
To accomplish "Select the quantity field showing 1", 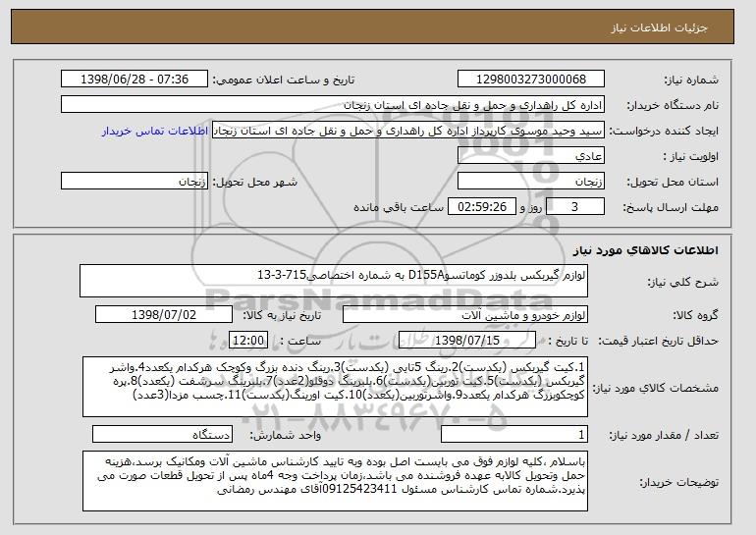I will pyautogui.click(x=514, y=434).
